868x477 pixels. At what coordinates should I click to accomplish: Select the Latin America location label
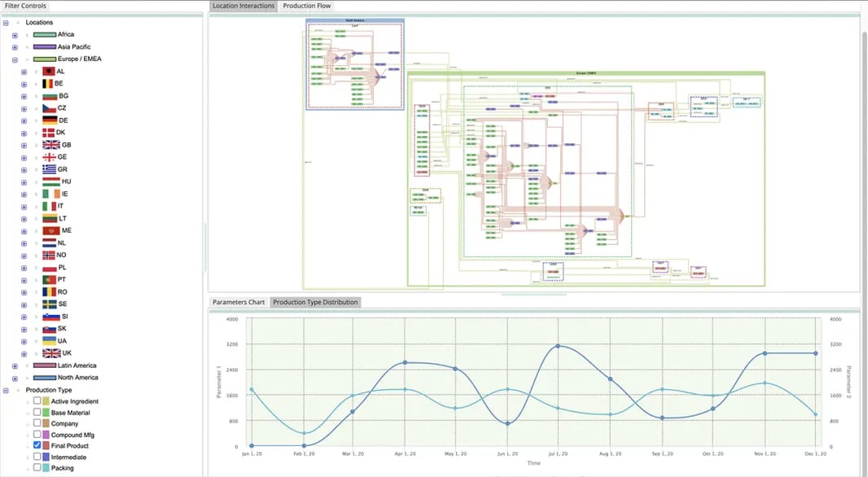(77, 365)
